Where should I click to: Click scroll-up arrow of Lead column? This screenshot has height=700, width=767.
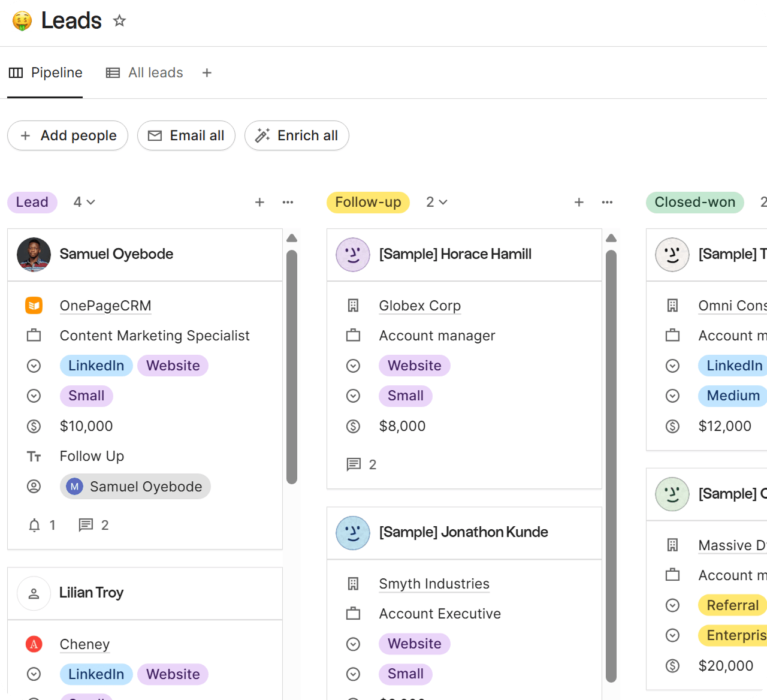(x=292, y=238)
